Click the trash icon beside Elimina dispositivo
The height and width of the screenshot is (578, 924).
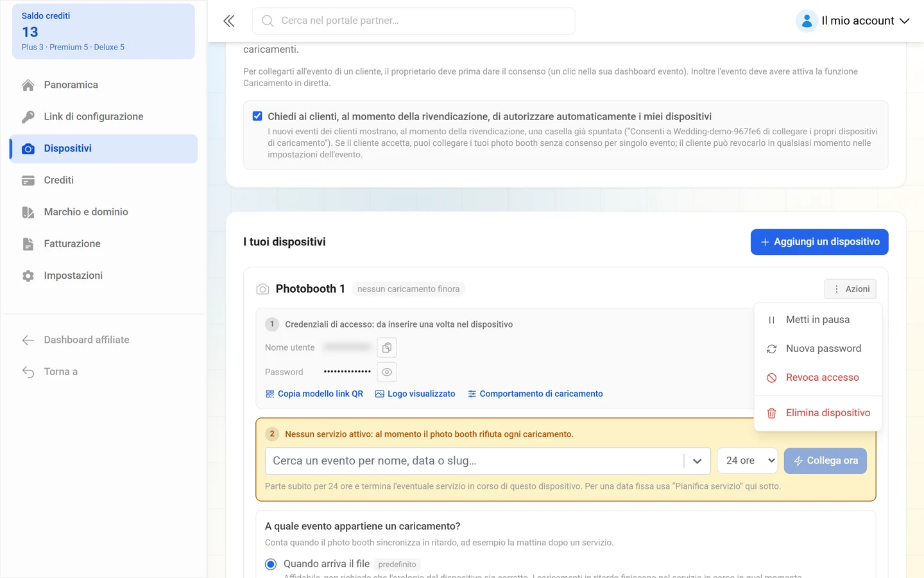(x=772, y=413)
